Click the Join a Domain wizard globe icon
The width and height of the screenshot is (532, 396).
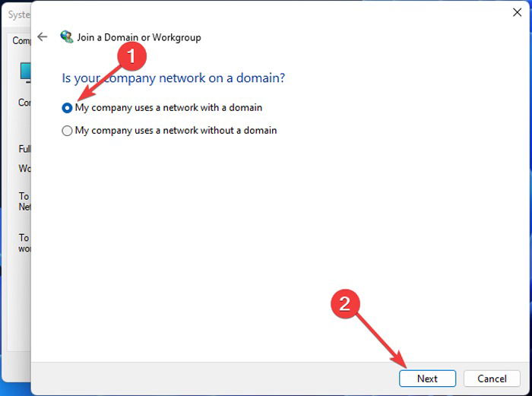point(67,36)
